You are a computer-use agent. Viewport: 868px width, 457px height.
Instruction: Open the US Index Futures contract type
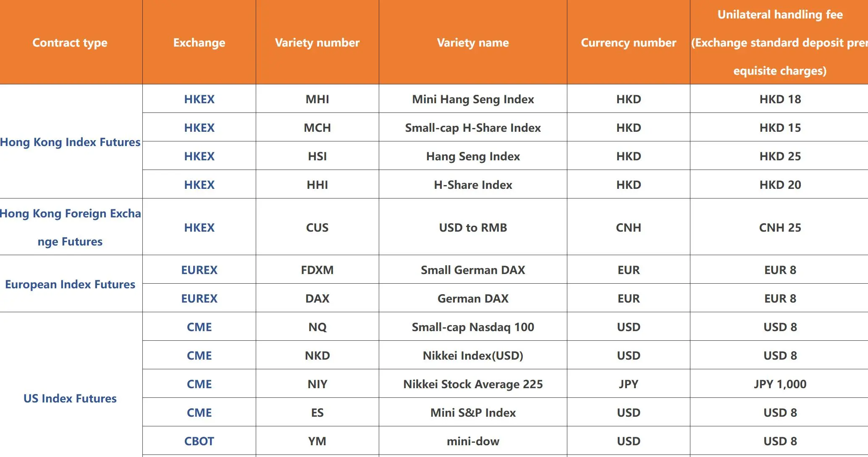click(70, 399)
